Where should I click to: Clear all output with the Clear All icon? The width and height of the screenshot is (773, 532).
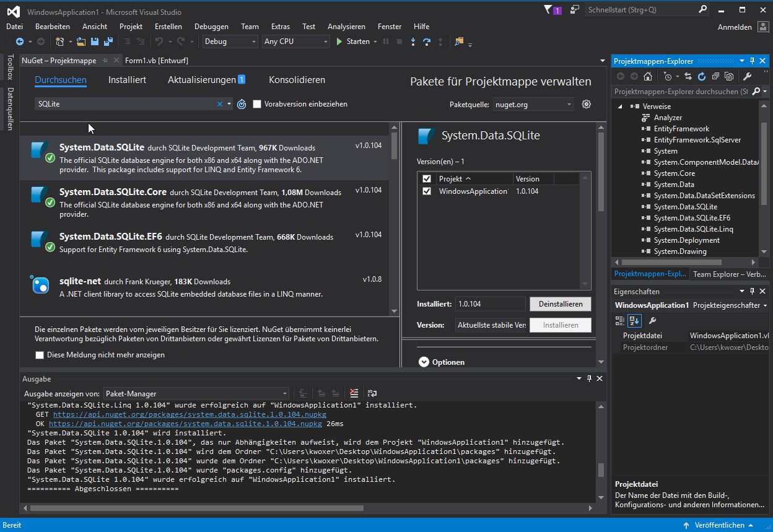point(354,393)
